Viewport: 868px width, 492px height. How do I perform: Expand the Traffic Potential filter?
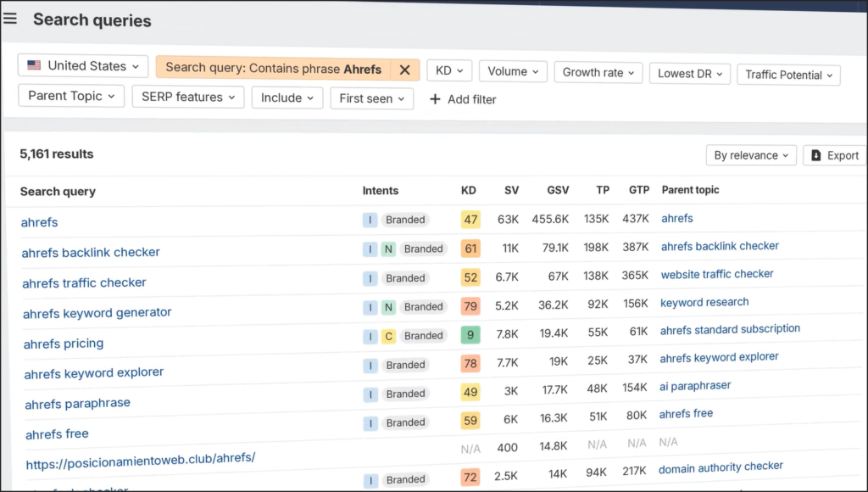[x=788, y=75]
